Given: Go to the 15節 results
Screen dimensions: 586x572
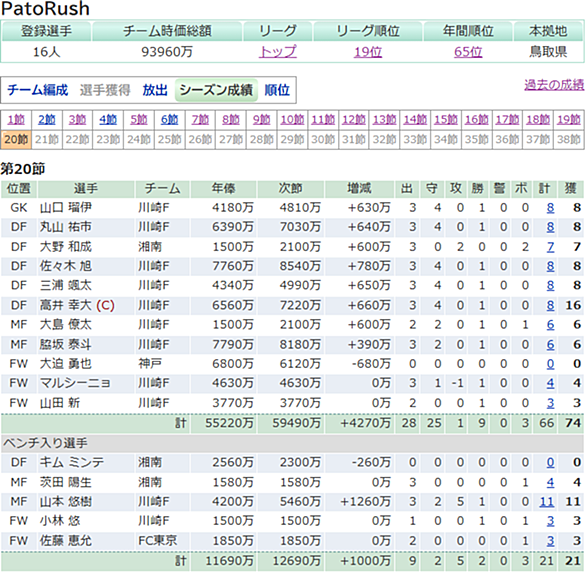Looking at the screenshot, I should (446, 120).
